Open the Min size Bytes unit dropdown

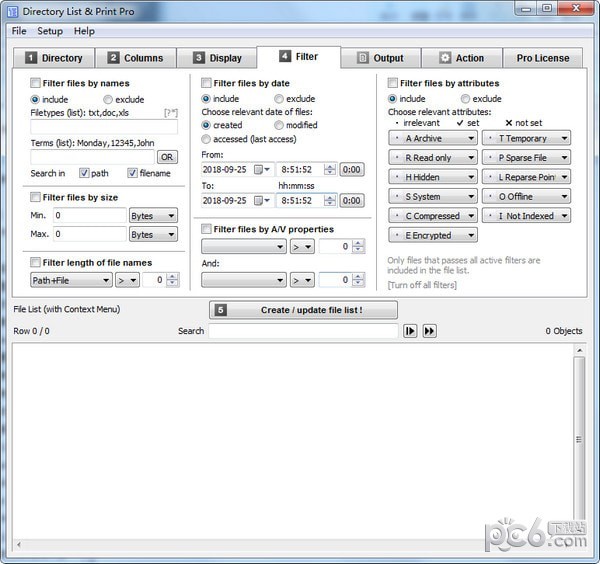coord(153,216)
